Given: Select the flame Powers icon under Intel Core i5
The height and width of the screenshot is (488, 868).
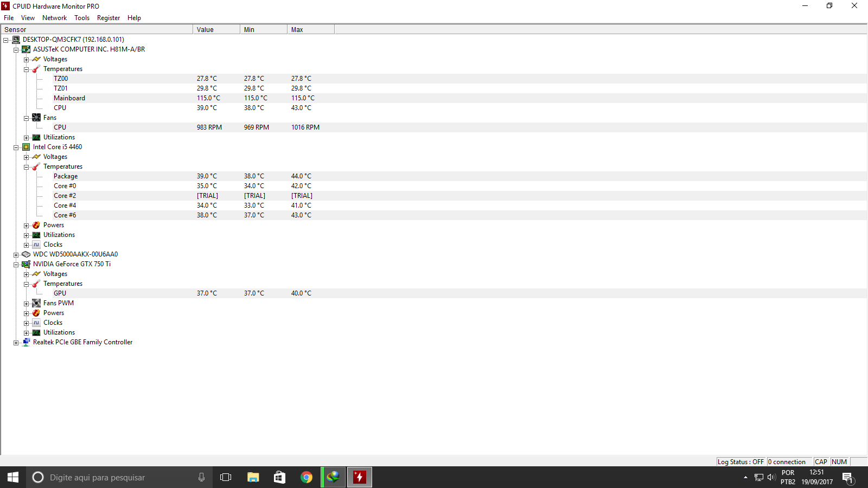Looking at the screenshot, I should click(36, 225).
